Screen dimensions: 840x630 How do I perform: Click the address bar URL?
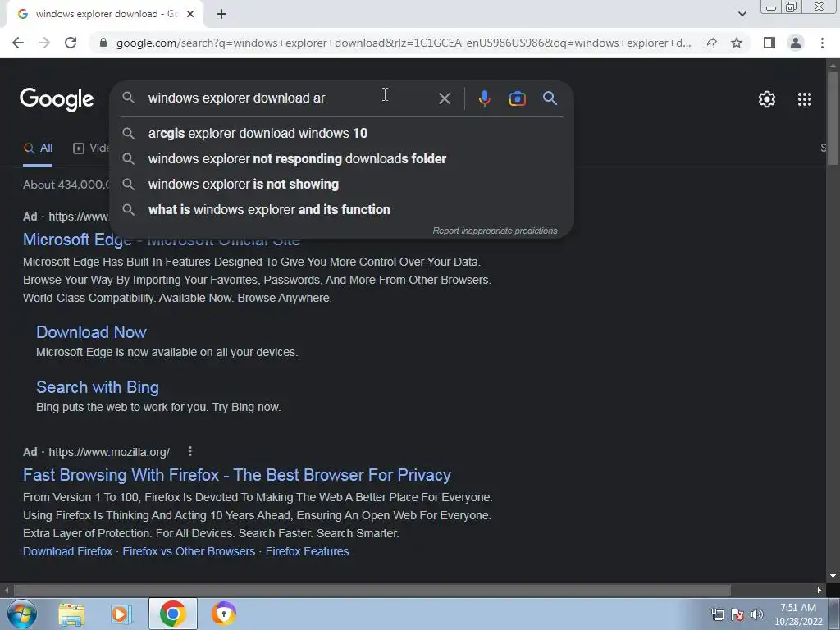(404, 43)
